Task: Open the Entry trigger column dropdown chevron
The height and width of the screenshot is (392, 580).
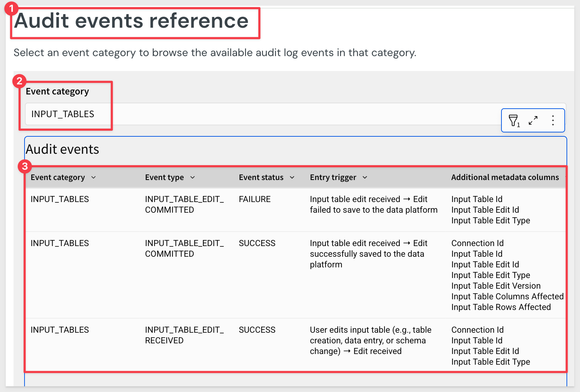Action: click(x=365, y=178)
